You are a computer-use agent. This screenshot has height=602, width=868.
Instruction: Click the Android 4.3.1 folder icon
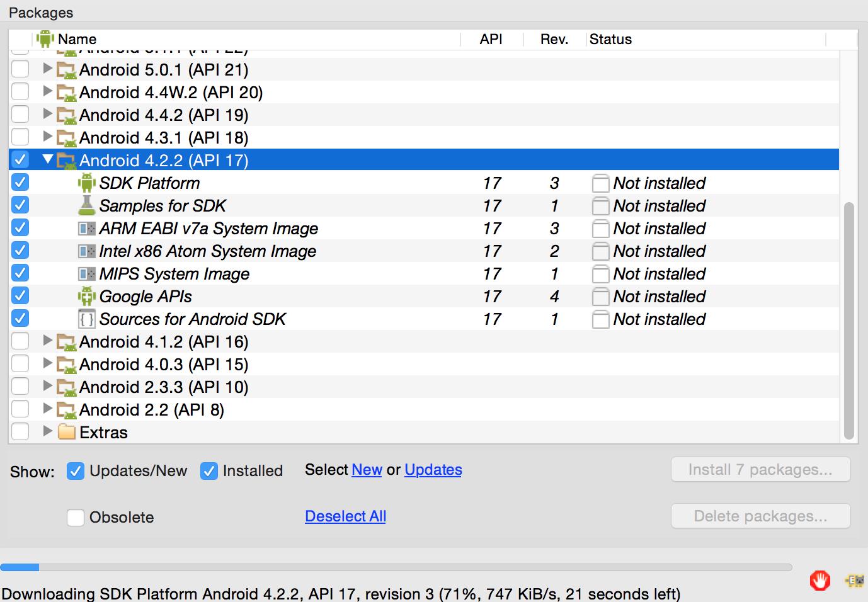66,138
